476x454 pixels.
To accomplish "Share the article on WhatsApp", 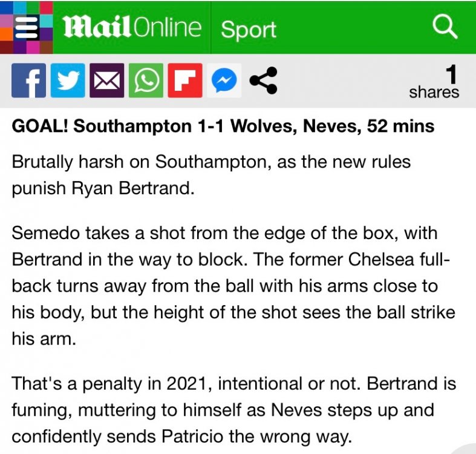I will click(x=146, y=81).
